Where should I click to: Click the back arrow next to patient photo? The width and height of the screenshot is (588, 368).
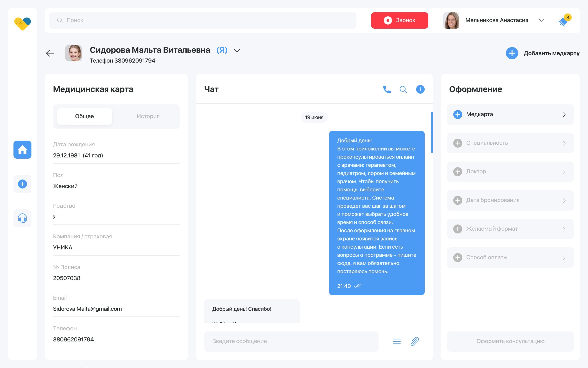click(50, 53)
